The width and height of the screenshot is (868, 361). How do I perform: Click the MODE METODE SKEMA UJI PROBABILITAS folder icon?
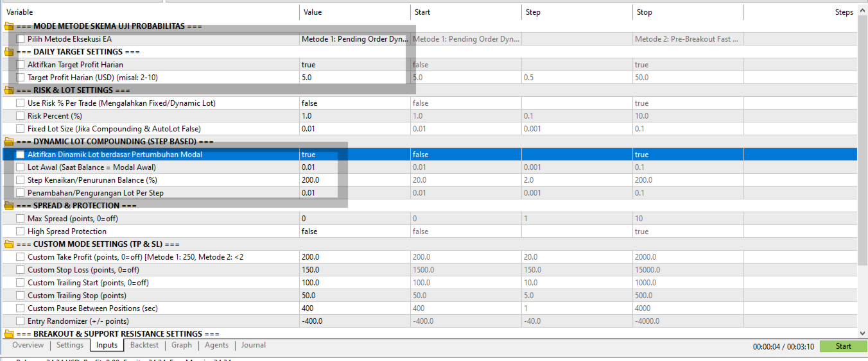point(9,26)
